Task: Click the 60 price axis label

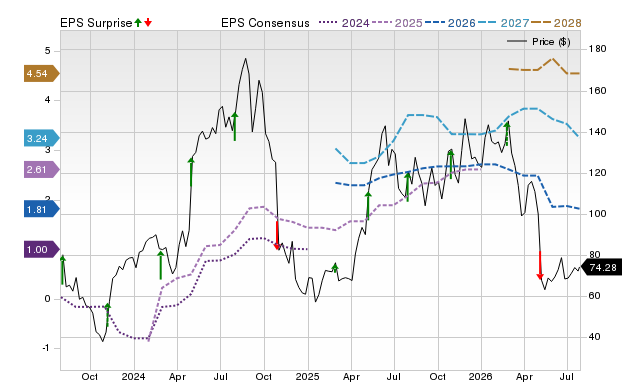Action: [x=595, y=295]
